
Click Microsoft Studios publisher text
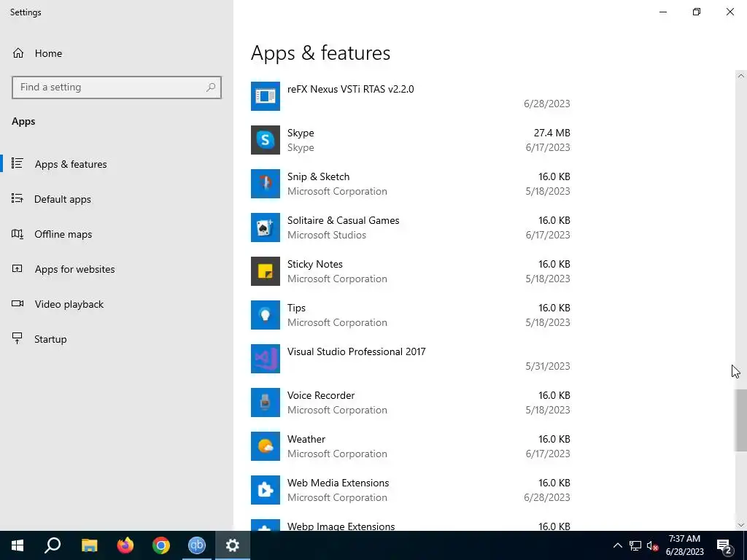[327, 235]
